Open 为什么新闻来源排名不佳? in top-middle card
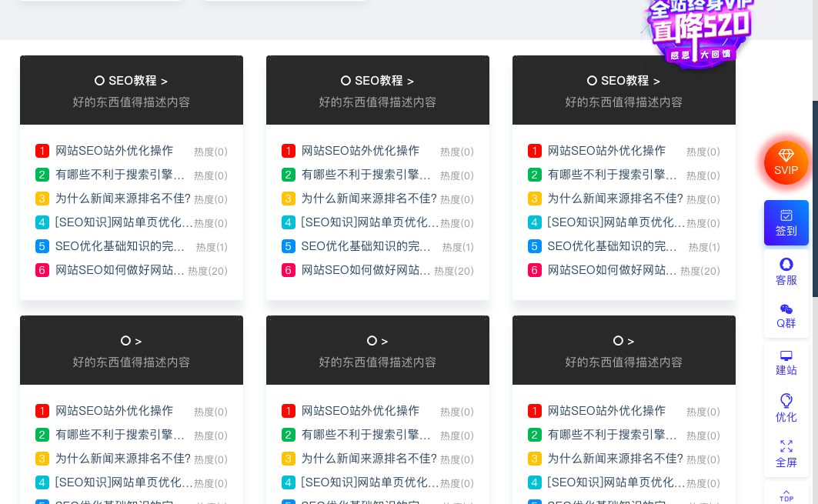The image size is (818, 504). point(369,199)
